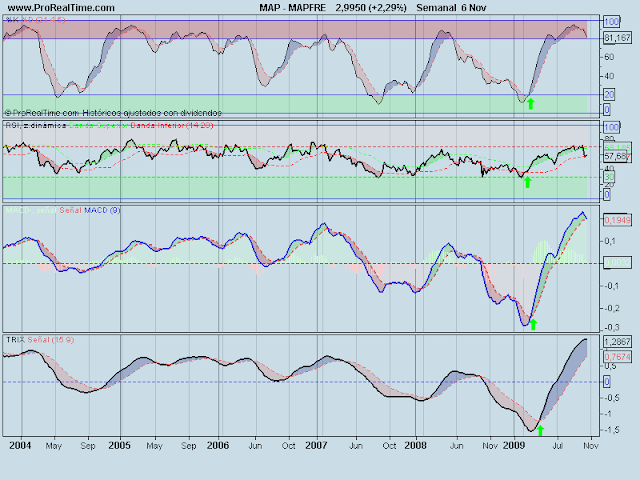640x480 pixels.
Task: Click the -1,5 axis label in TRIX panel
Action: 610,430
